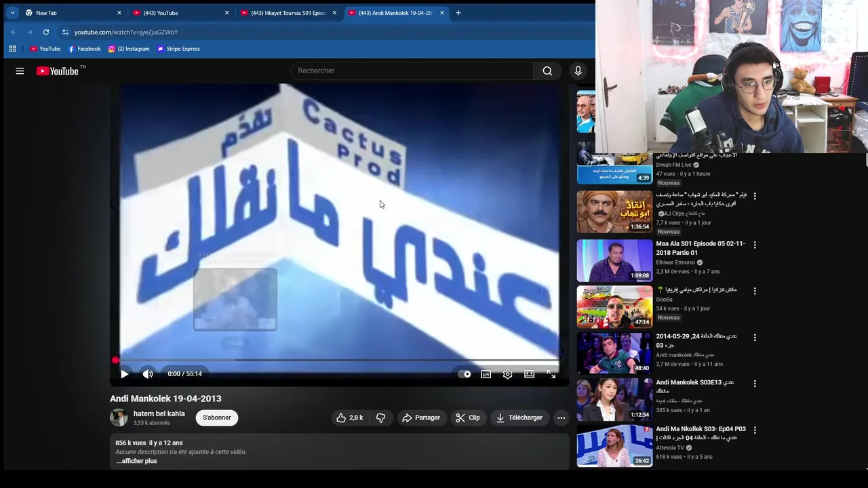The width and height of the screenshot is (868, 488).
Task: Toggle subtitles in the video player
Action: [486, 374]
